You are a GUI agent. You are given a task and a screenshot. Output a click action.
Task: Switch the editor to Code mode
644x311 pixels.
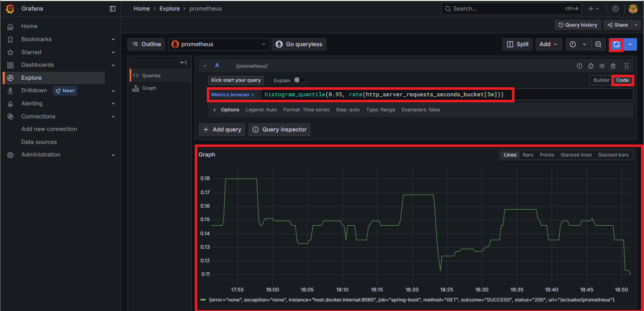pos(622,80)
